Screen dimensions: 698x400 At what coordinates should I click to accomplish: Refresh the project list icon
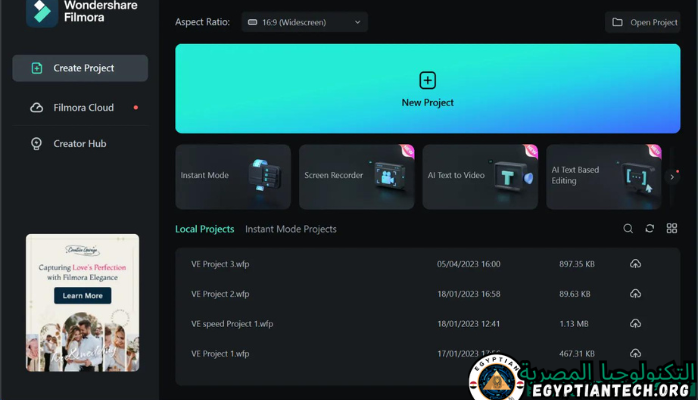pyautogui.click(x=650, y=229)
